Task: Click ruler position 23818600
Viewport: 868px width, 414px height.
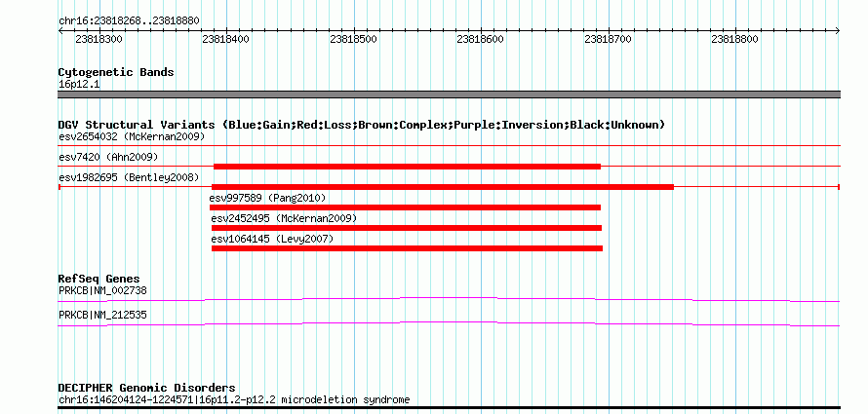Action: (481, 39)
